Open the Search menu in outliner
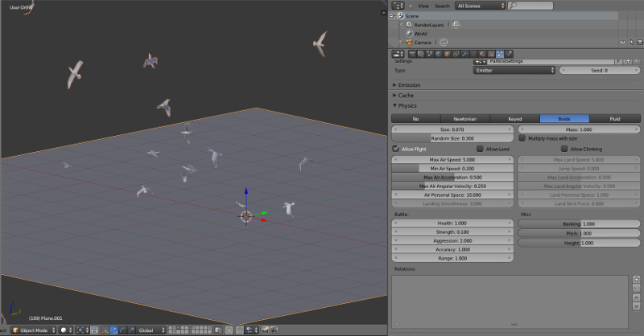Image resolution: width=644 pixels, height=336 pixels. pos(442,6)
